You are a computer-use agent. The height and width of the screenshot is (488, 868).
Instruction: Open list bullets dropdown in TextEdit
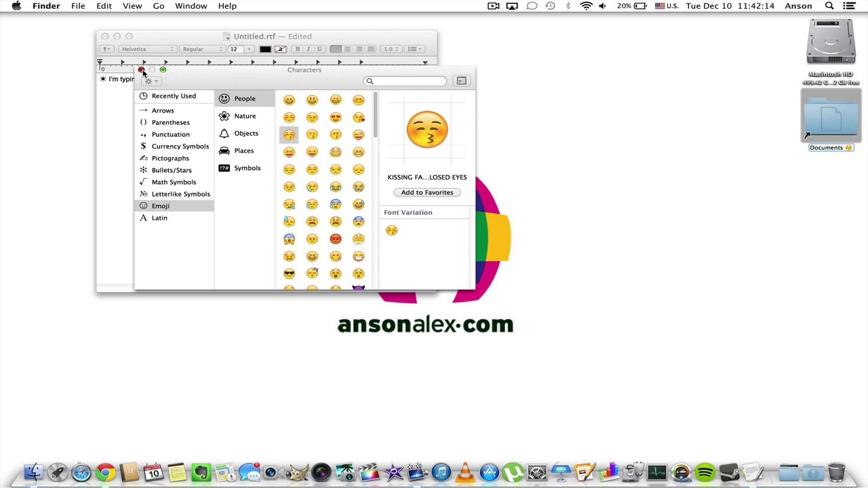(414, 49)
